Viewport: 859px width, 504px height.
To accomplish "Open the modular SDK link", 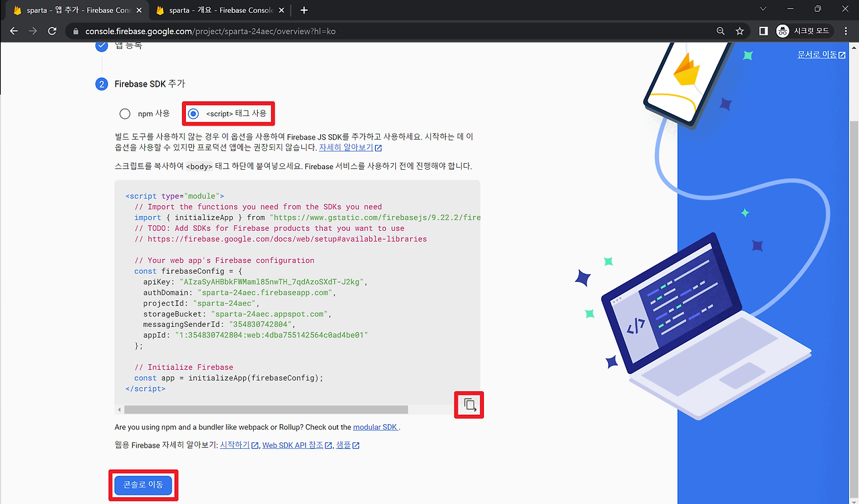I will [x=375, y=427].
